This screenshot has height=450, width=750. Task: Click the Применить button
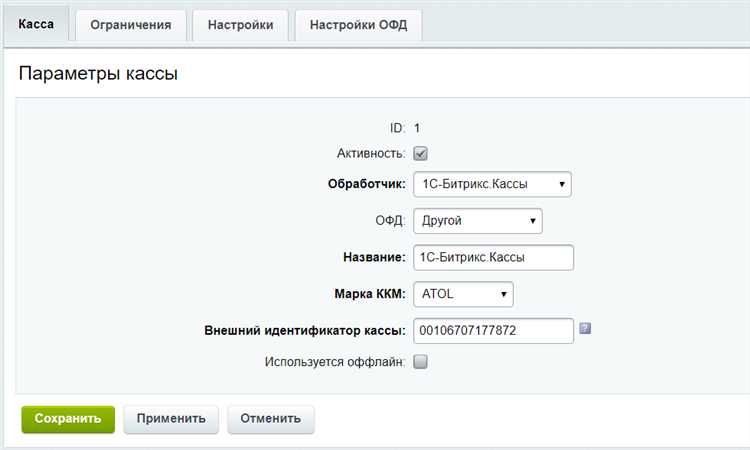click(171, 419)
